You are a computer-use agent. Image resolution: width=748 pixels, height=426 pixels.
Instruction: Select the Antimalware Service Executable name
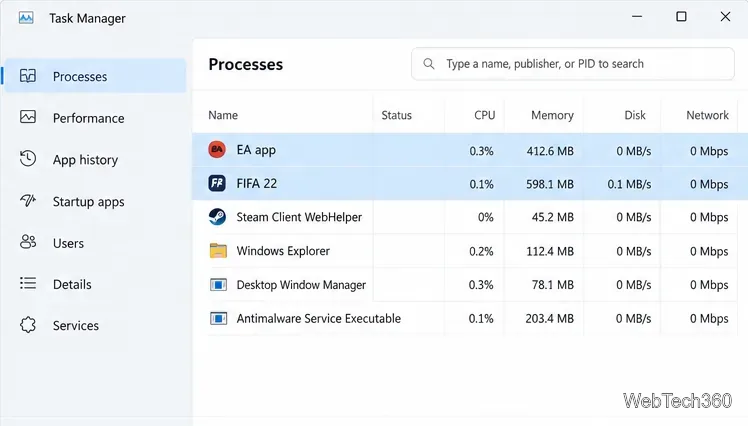coord(319,319)
